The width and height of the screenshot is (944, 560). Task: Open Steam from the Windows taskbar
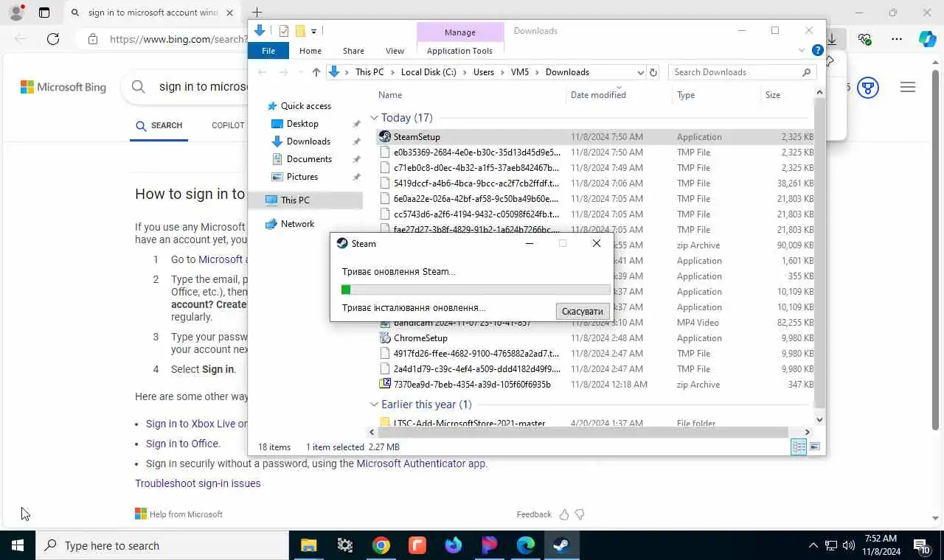[x=562, y=546]
